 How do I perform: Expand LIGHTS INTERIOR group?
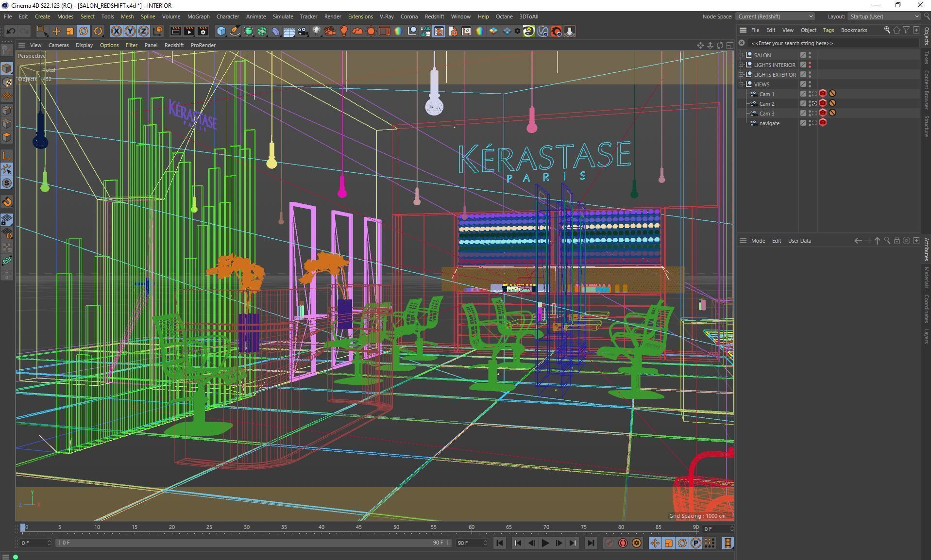tap(741, 65)
